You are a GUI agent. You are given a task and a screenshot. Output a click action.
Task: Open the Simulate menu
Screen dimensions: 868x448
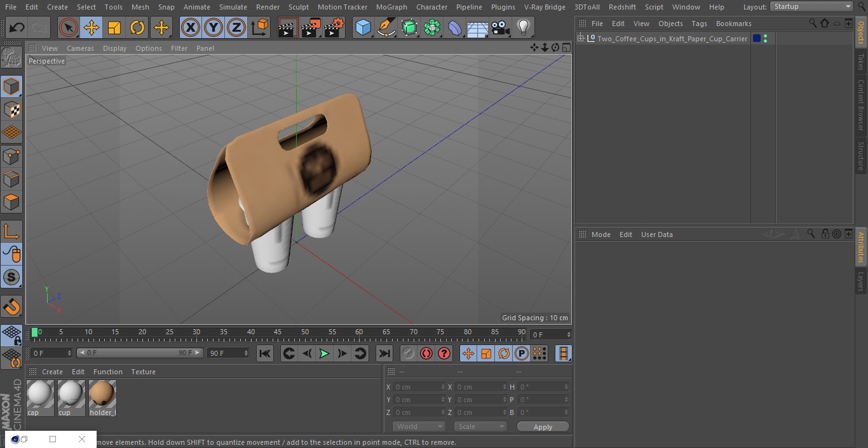tap(233, 7)
